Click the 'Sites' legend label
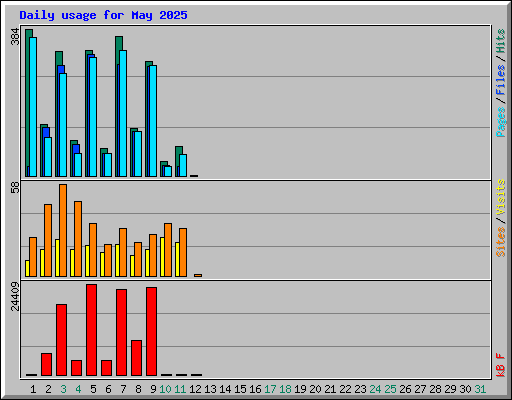This screenshot has width=512, height=400. click(500, 242)
